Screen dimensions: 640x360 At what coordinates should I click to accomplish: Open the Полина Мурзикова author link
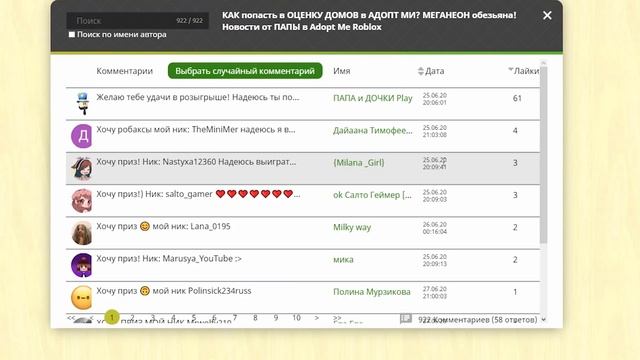(x=372, y=292)
